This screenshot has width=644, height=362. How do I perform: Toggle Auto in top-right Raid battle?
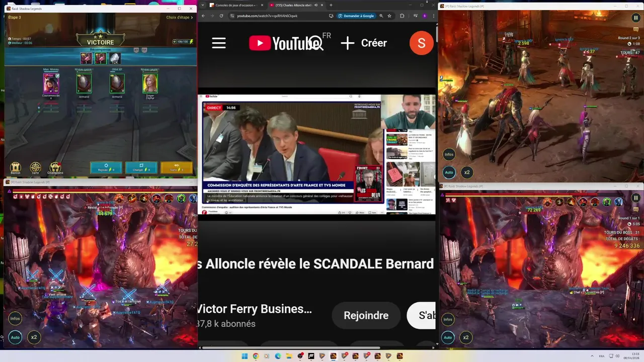[449, 172]
